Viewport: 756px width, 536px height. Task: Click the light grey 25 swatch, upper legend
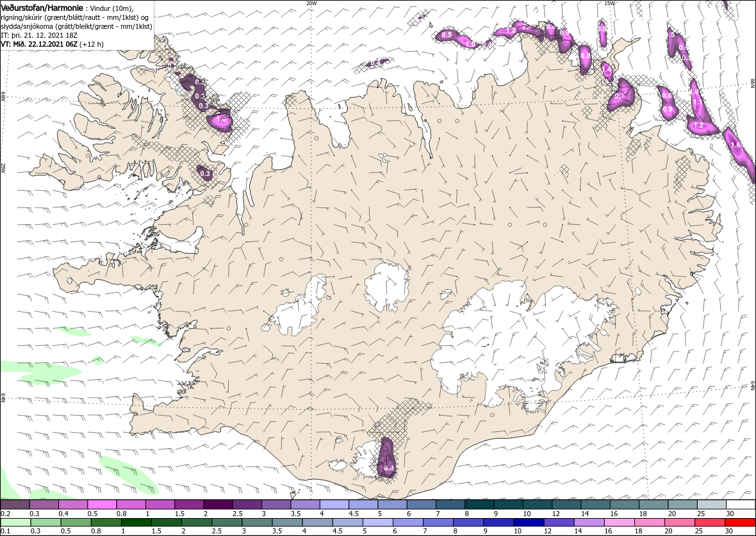[x=712, y=505]
